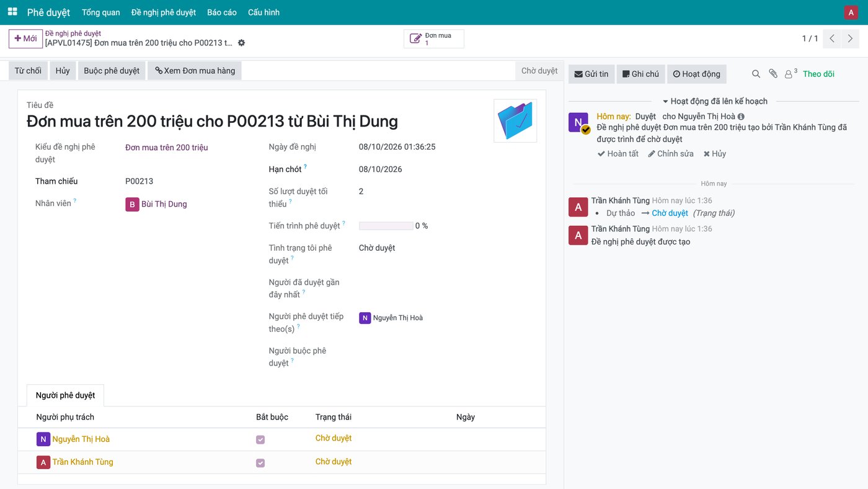
Task: Go to previous record arrow
Action: coord(832,38)
